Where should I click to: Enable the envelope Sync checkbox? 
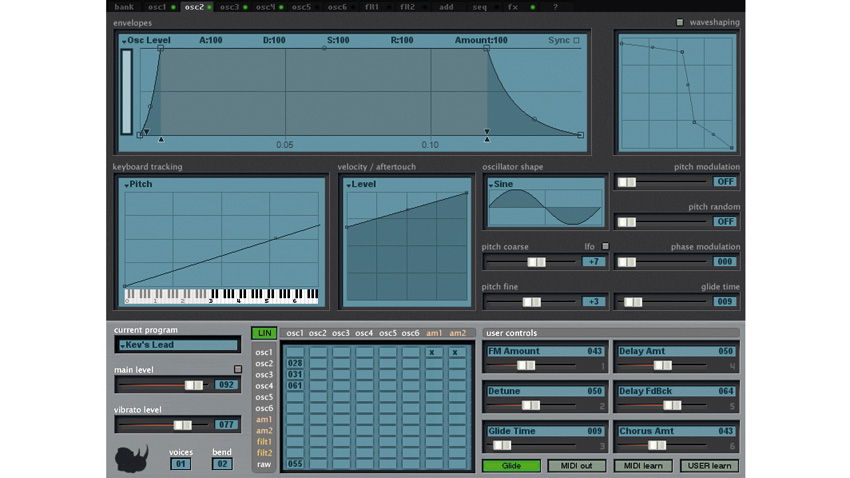click(x=576, y=40)
